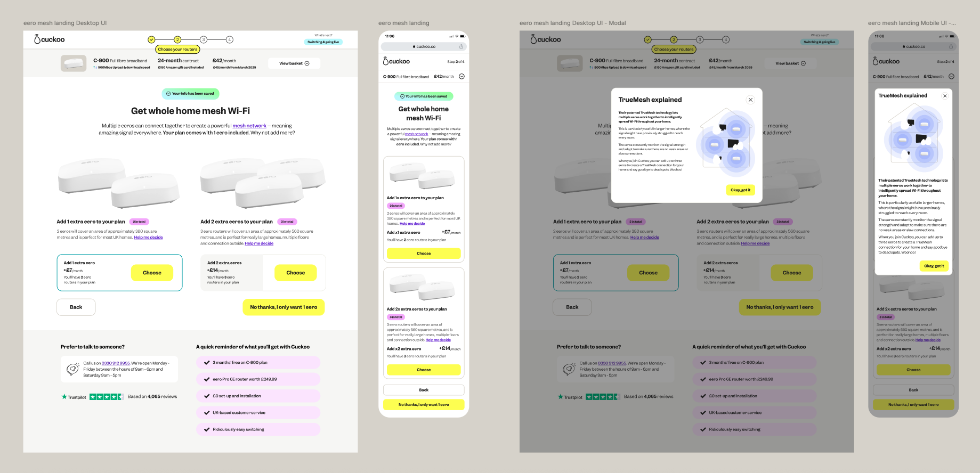Image resolution: width=980 pixels, height=473 pixels.
Task: Click the share icon in Mobile UI modal browser bar
Action: 951,46
